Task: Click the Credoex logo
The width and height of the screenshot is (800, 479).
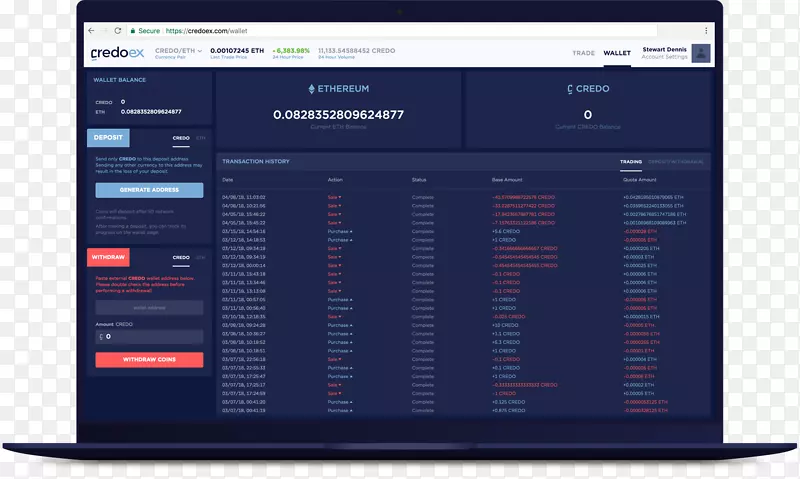Action: [117, 52]
